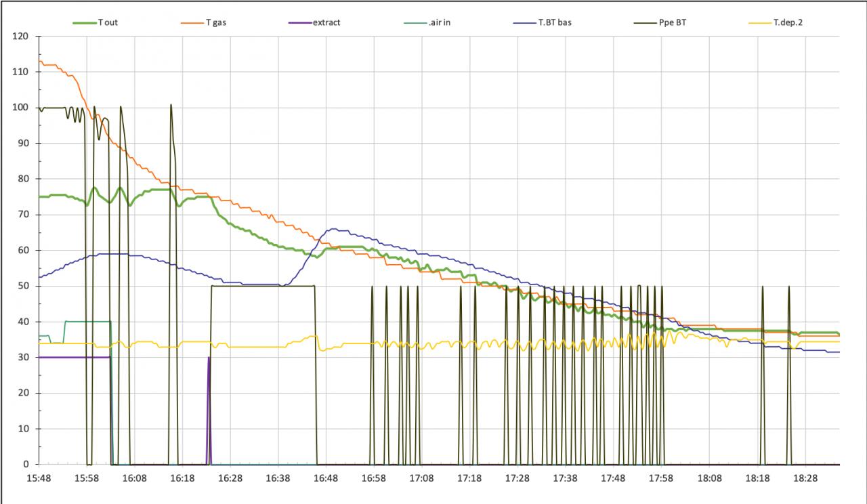Click the x-axis time label 18:18
Viewport: 867px width, 504px height.
[x=757, y=478]
